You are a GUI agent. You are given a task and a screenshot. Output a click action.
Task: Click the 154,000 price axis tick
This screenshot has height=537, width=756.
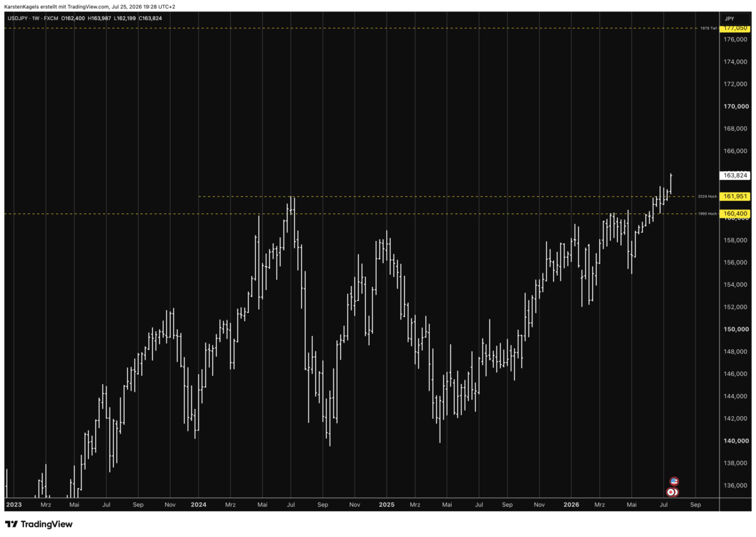tap(735, 285)
